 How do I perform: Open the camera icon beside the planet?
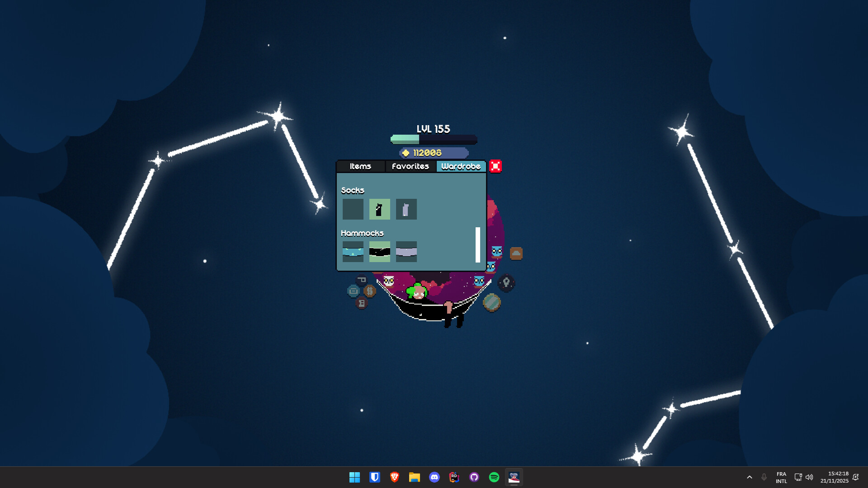coord(354,291)
